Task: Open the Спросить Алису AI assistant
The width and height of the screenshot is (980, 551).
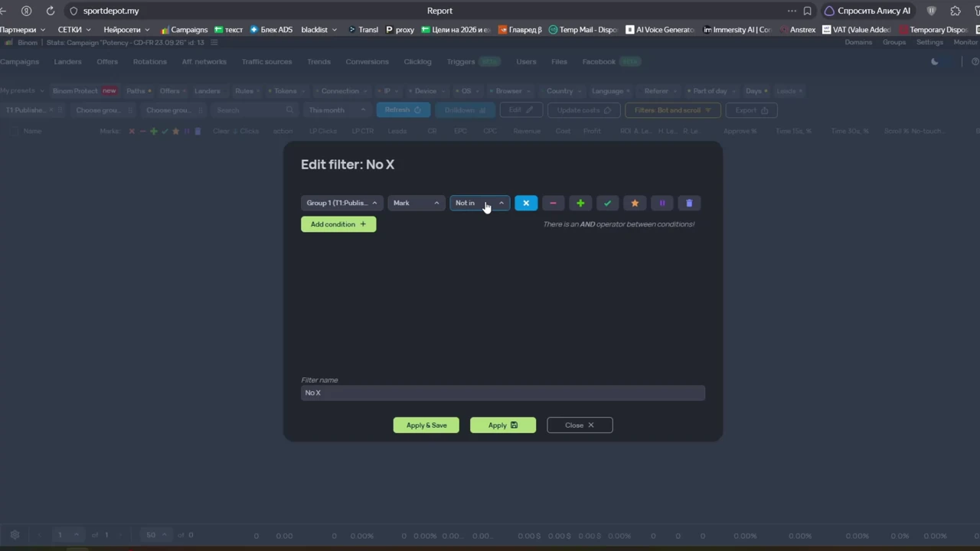Action: coord(867,11)
